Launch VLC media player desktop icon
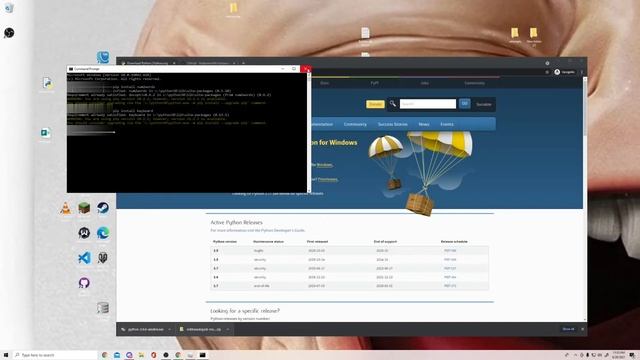This screenshot has width=640, height=360. pyautogui.click(x=65, y=208)
